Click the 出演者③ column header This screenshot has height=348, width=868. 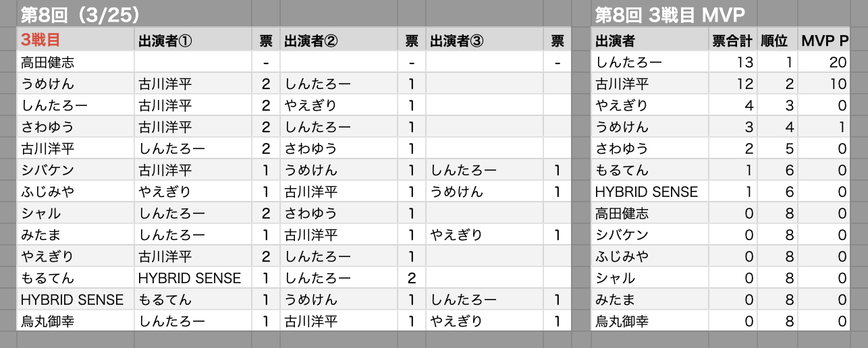click(485, 40)
